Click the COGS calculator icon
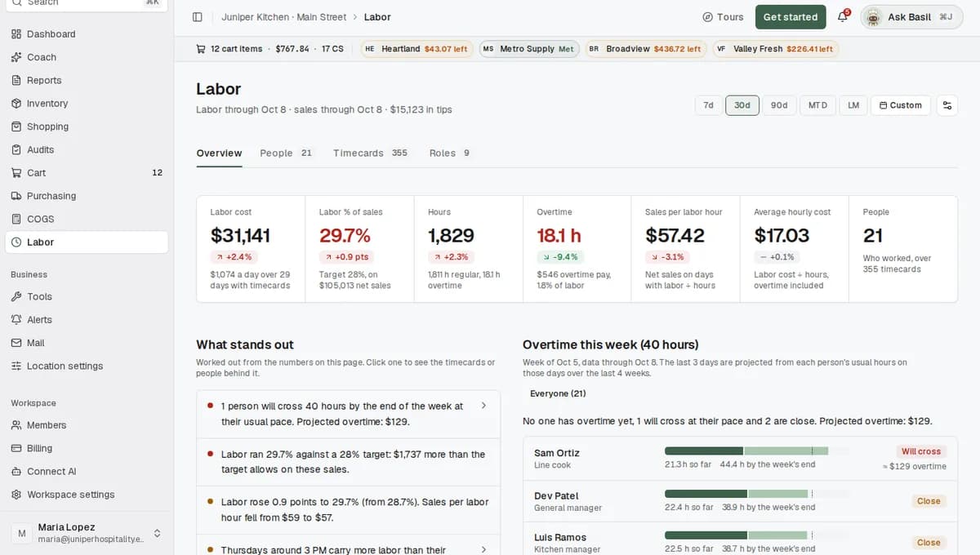Screen dimensions: 980x555 (x=16, y=219)
